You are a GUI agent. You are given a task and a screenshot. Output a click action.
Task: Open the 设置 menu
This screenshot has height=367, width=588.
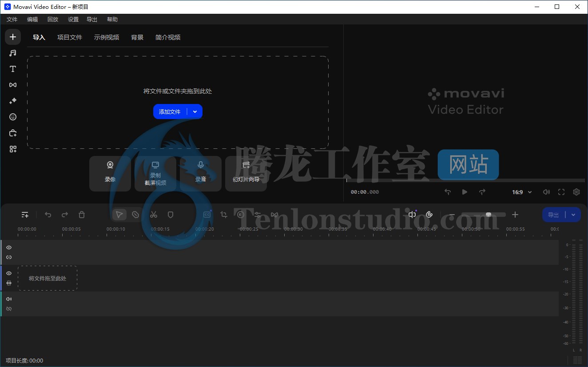[x=73, y=20]
